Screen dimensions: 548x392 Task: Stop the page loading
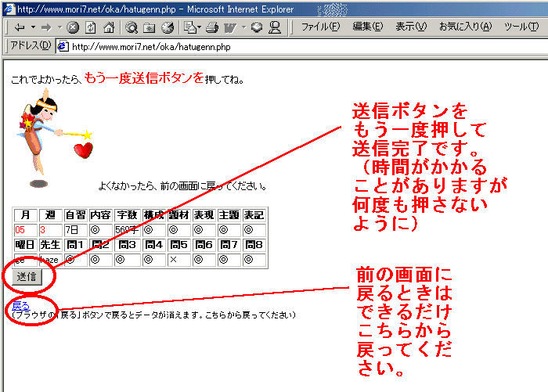(x=73, y=27)
